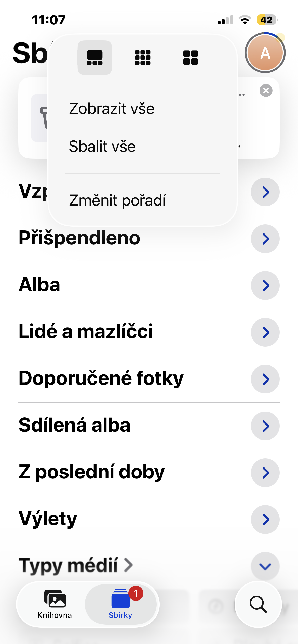
Task: Expand the Výlety section chevron
Action: pos(265,520)
